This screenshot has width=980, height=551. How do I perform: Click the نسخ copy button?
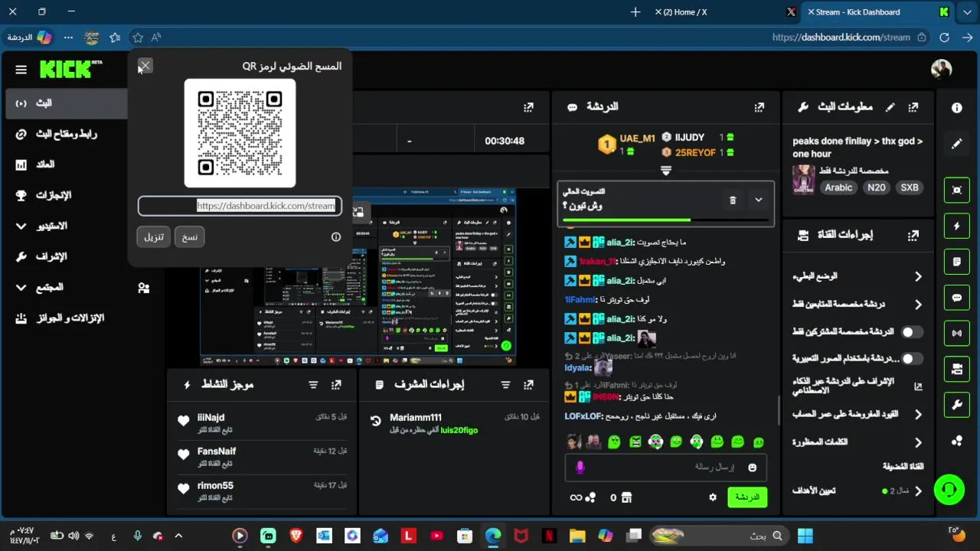pos(190,237)
